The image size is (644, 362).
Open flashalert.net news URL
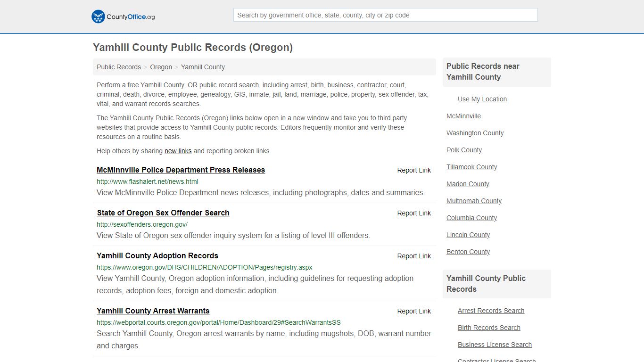pos(148,181)
